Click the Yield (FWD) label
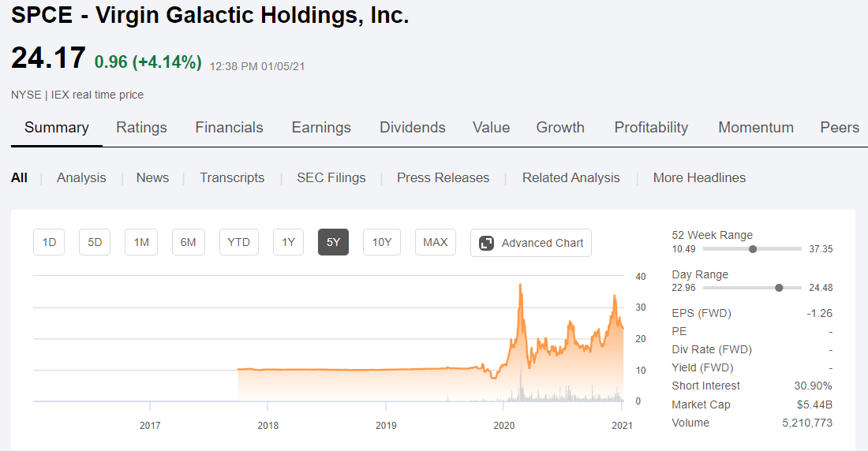This screenshot has height=451, width=868. 702,367
